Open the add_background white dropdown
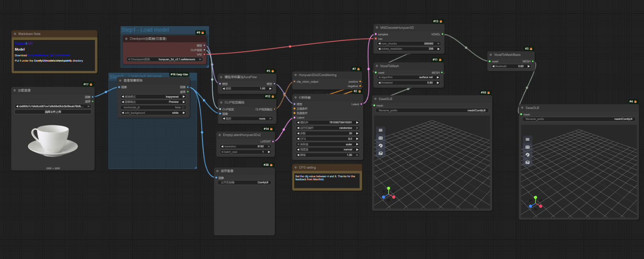The width and height of the screenshot is (644, 259). coord(153,113)
